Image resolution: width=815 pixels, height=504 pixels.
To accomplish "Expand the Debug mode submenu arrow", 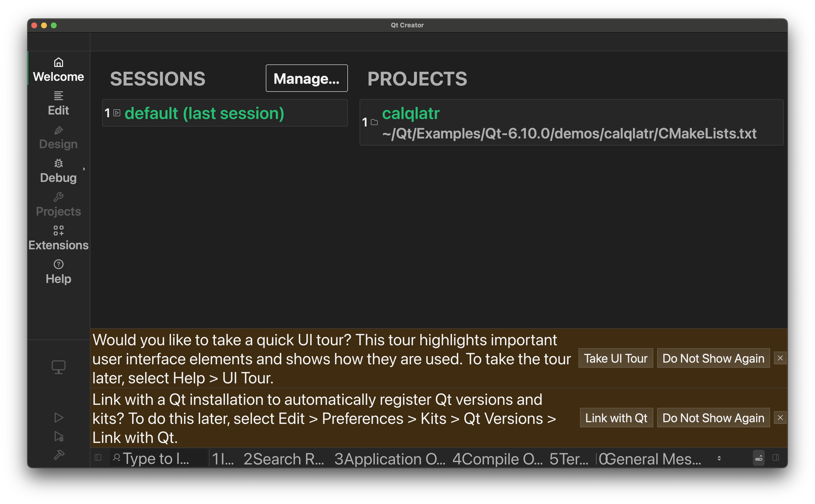I will point(84,169).
